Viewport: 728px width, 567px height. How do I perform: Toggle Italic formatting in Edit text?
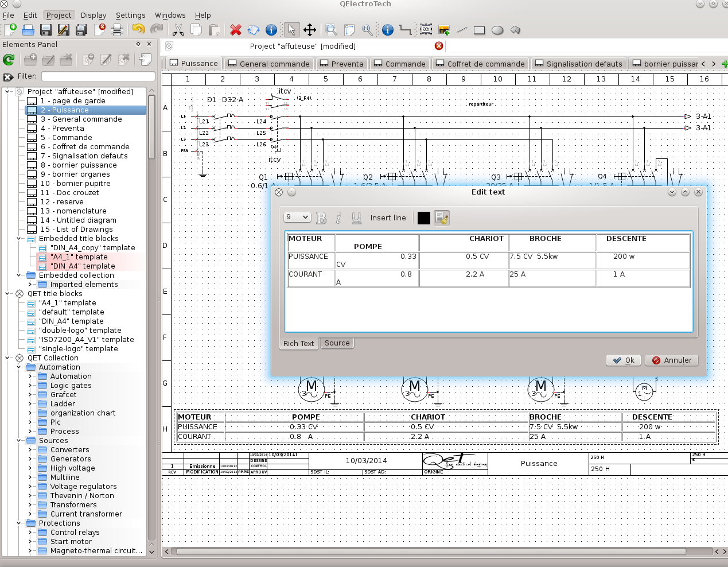tap(338, 218)
